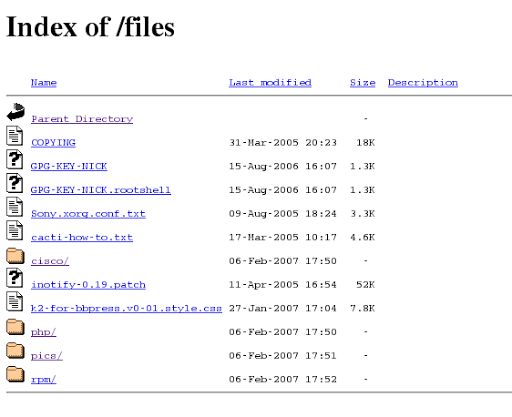512x417 pixels.
Task: Click the unknown-file icon beside GPG-KEY-NICK
Action: pos(15,159)
